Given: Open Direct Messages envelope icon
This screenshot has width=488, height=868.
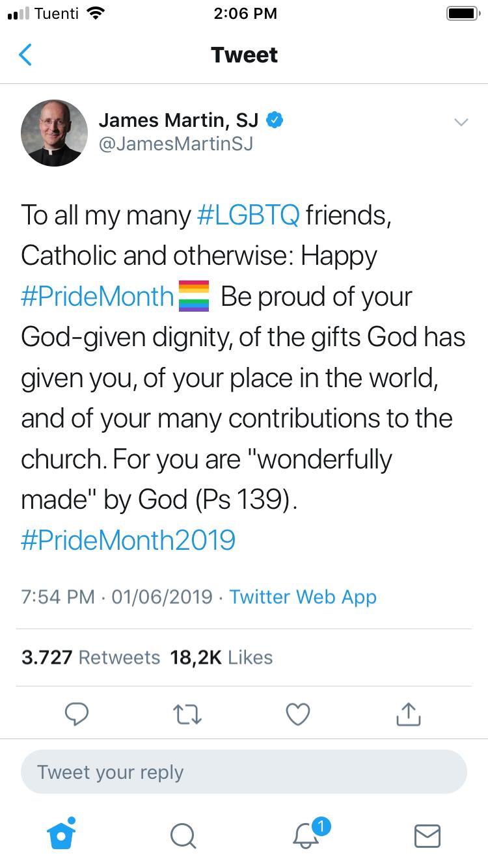Looking at the screenshot, I should click(x=427, y=835).
